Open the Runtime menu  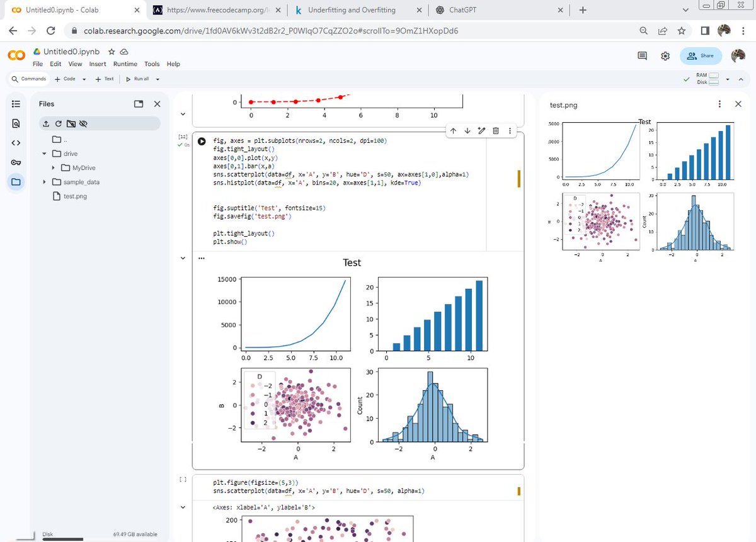tap(125, 64)
